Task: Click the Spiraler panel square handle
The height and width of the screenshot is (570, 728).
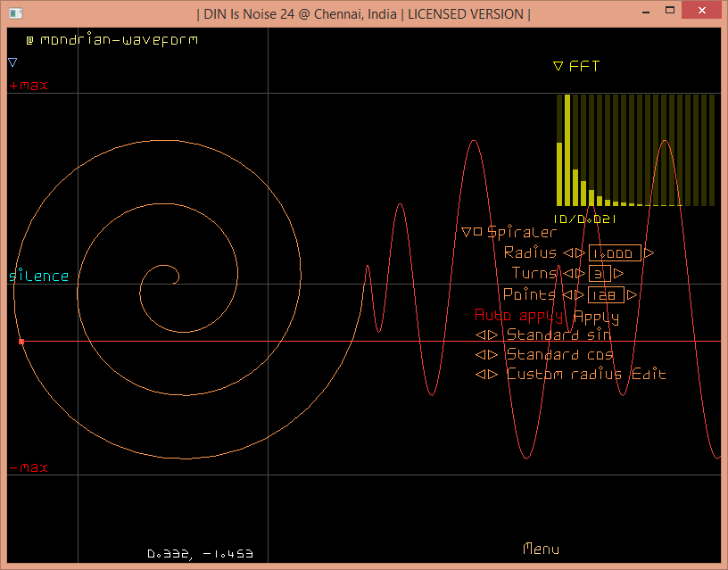Action: 477,232
